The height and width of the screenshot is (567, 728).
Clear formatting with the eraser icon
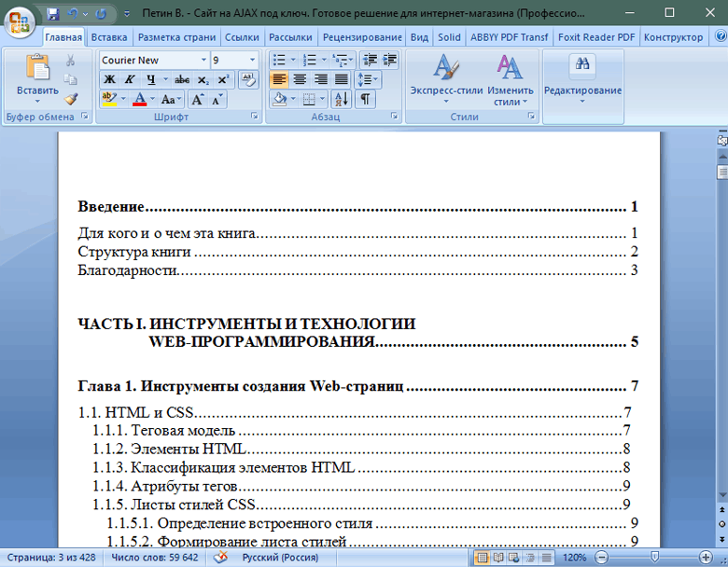point(248,79)
